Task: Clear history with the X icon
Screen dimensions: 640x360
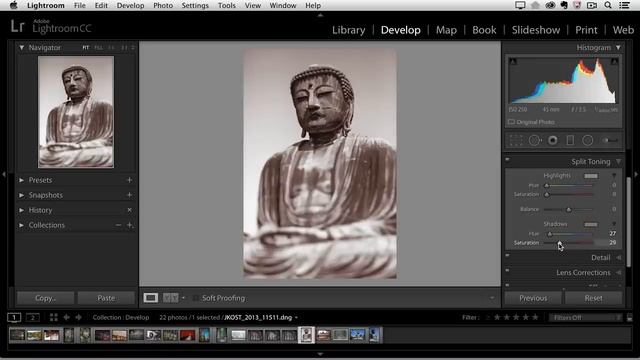Action: (129, 210)
